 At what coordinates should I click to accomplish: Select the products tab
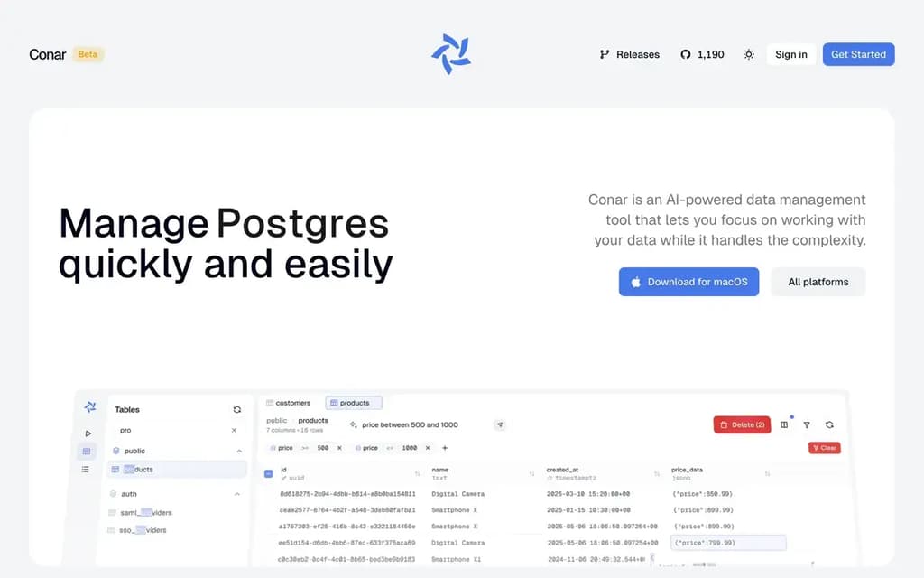354,402
